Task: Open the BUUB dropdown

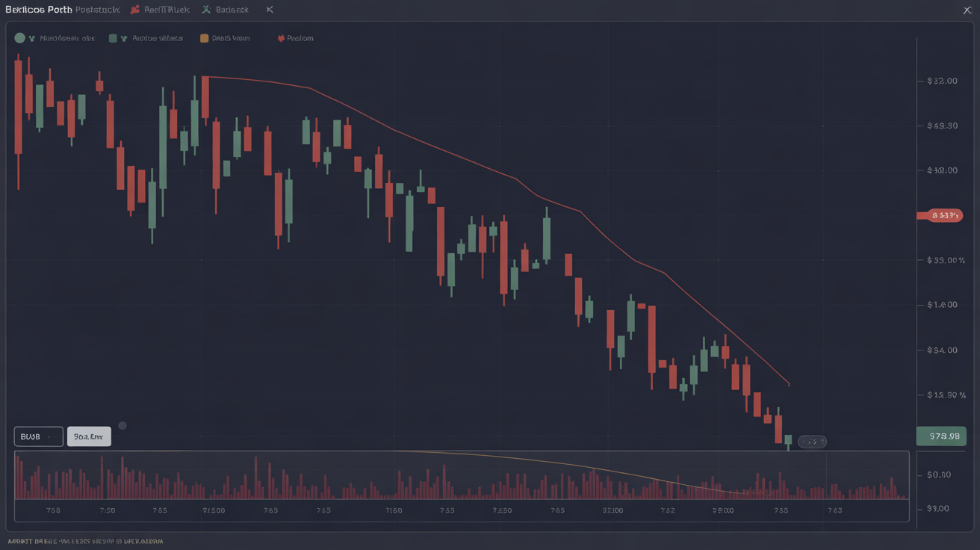Action: 38,436
